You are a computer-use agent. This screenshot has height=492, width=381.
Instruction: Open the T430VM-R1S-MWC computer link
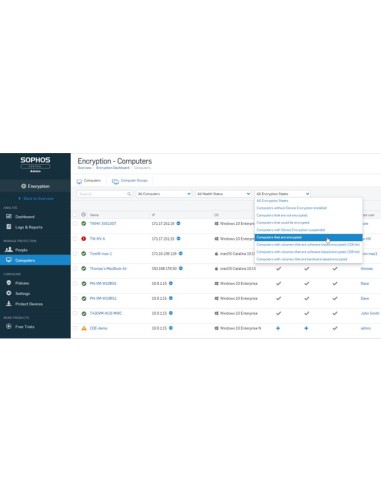(106, 313)
